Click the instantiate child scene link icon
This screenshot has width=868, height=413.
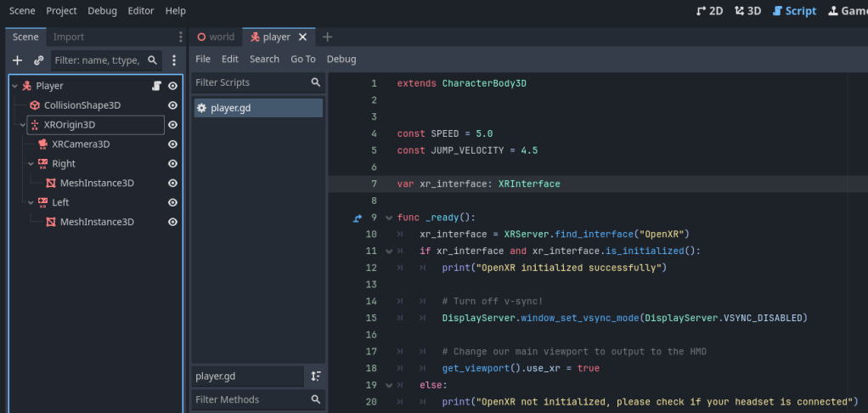(38, 60)
